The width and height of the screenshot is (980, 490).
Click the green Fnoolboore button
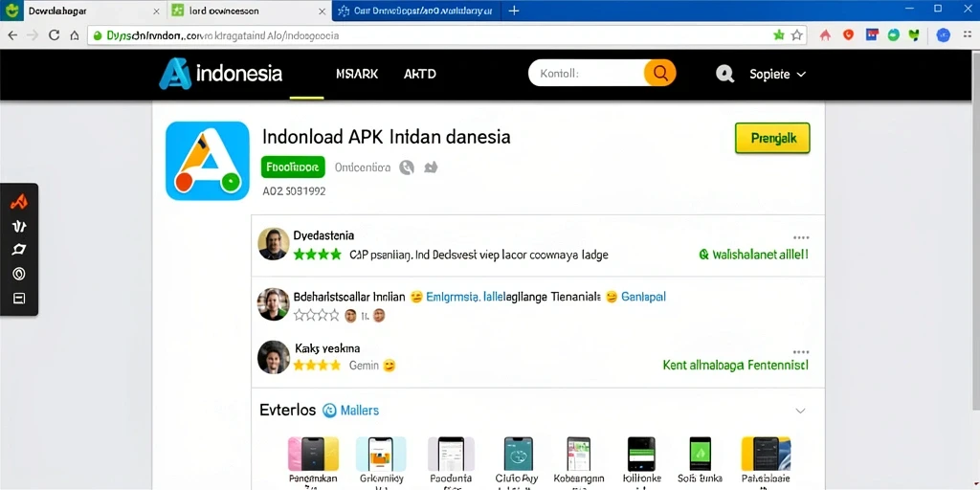point(293,167)
